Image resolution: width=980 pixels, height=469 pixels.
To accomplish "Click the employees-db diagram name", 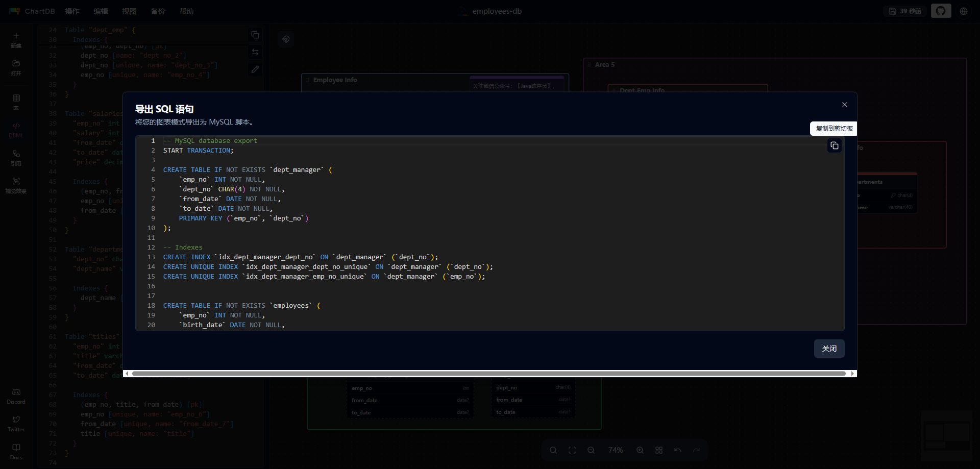I will pos(497,11).
